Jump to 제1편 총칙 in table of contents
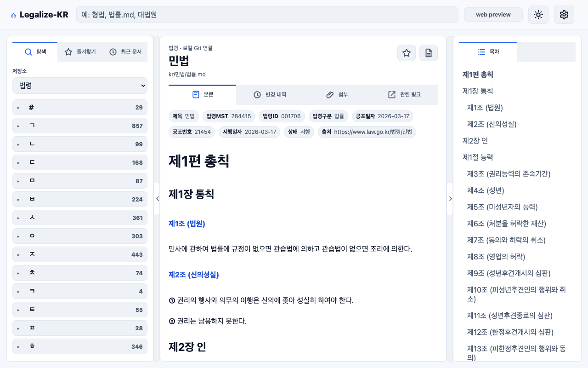This screenshot has width=588, height=368. pyautogui.click(x=478, y=75)
